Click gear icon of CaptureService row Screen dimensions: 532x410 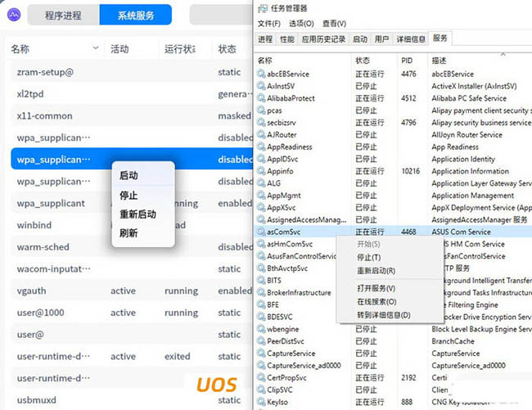point(261,353)
